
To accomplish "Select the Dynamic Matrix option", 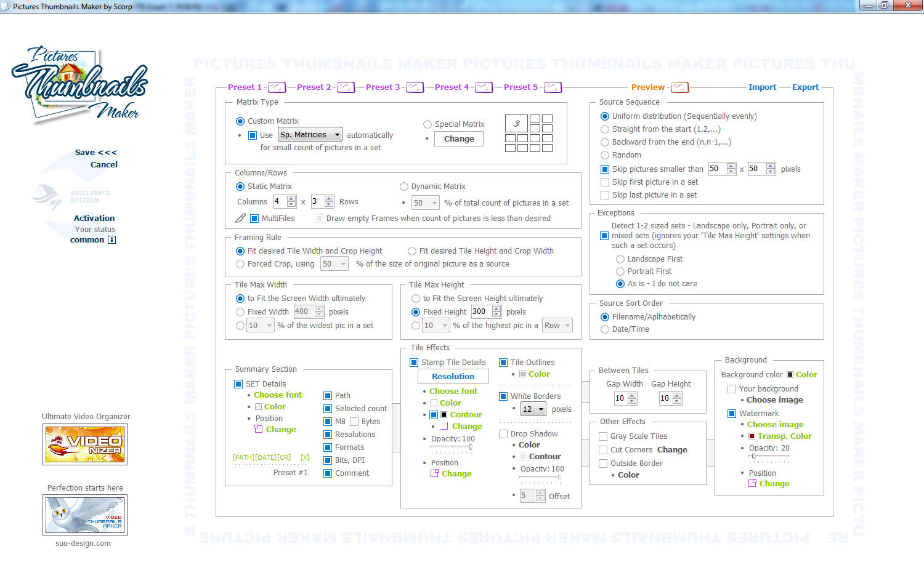I will (404, 187).
